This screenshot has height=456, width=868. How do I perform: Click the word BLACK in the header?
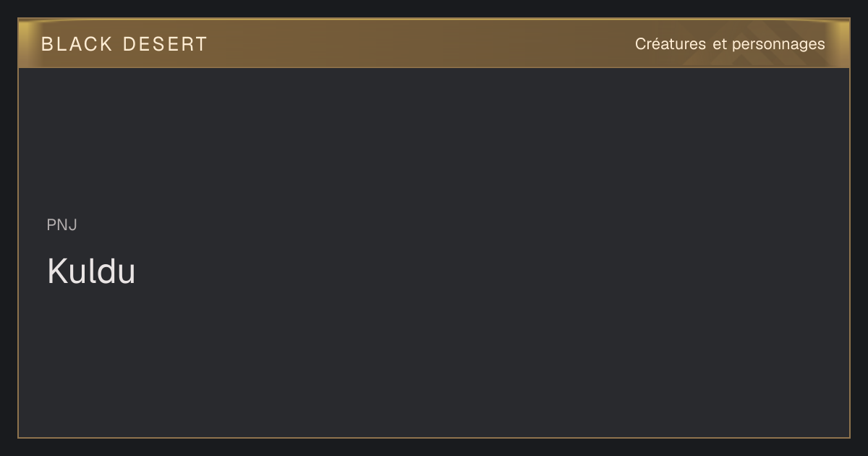[77, 44]
